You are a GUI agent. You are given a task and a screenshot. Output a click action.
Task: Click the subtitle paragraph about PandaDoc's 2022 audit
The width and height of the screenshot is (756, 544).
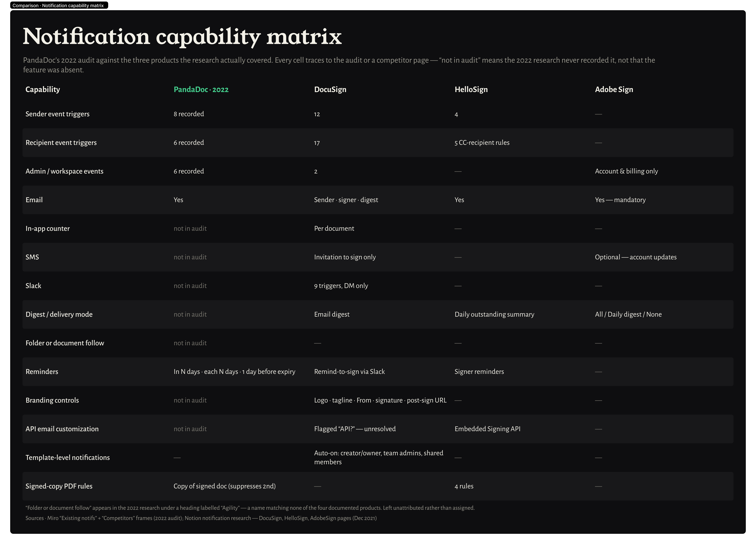339,65
